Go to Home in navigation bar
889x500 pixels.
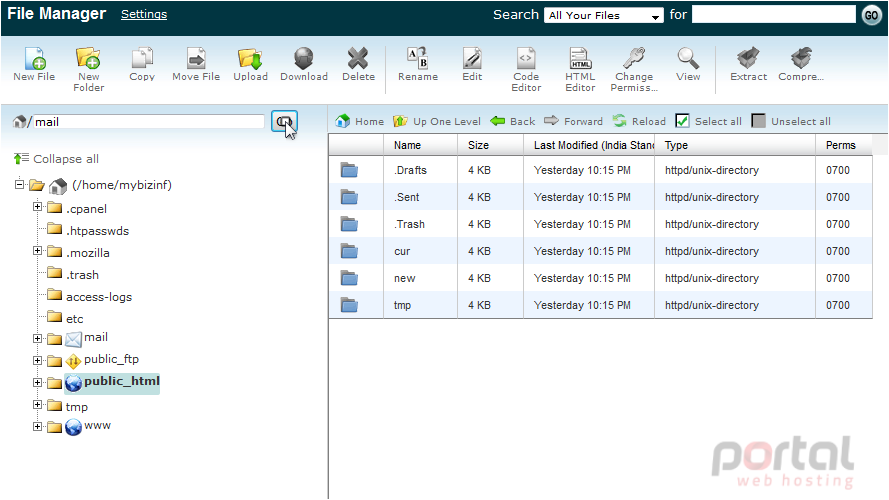click(359, 121)
